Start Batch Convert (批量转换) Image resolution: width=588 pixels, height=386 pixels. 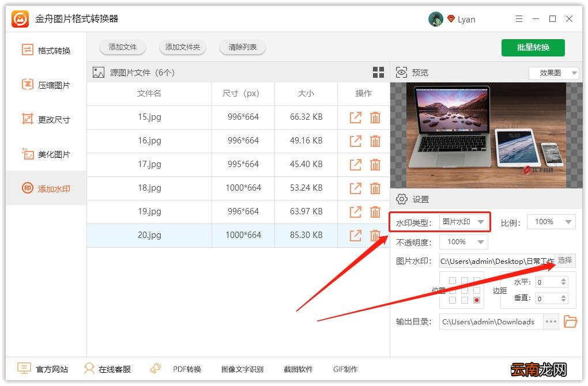(x=533, y=48)
